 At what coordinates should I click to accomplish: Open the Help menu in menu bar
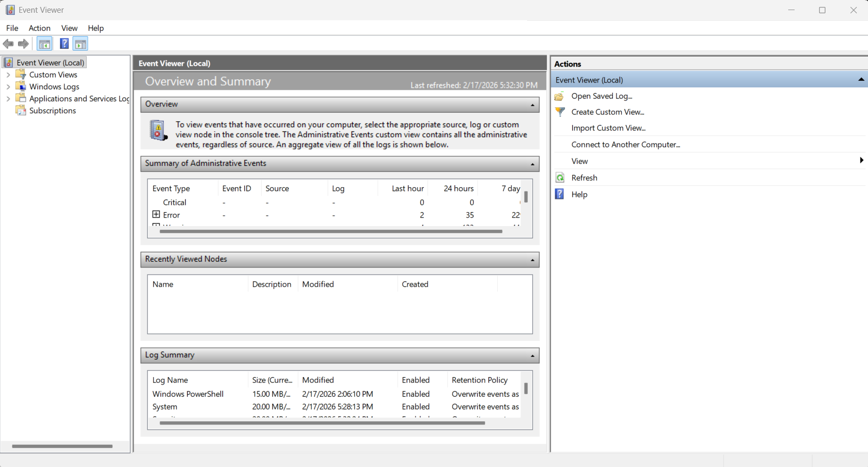coord(96,28)
